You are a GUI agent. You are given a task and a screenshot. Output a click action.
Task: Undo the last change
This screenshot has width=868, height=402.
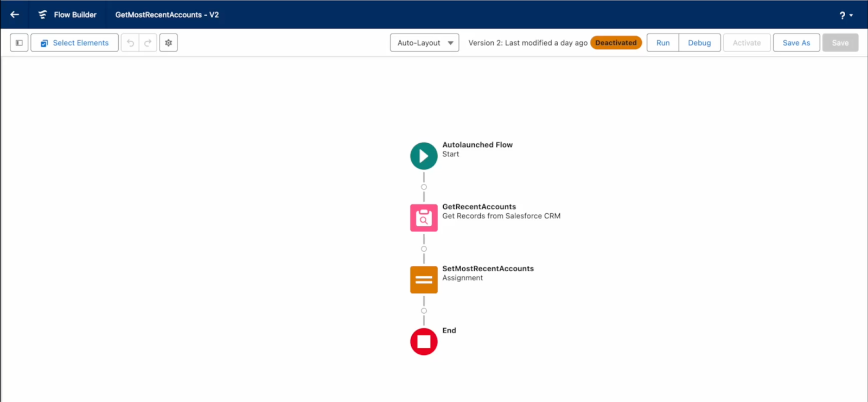(130, 43)
